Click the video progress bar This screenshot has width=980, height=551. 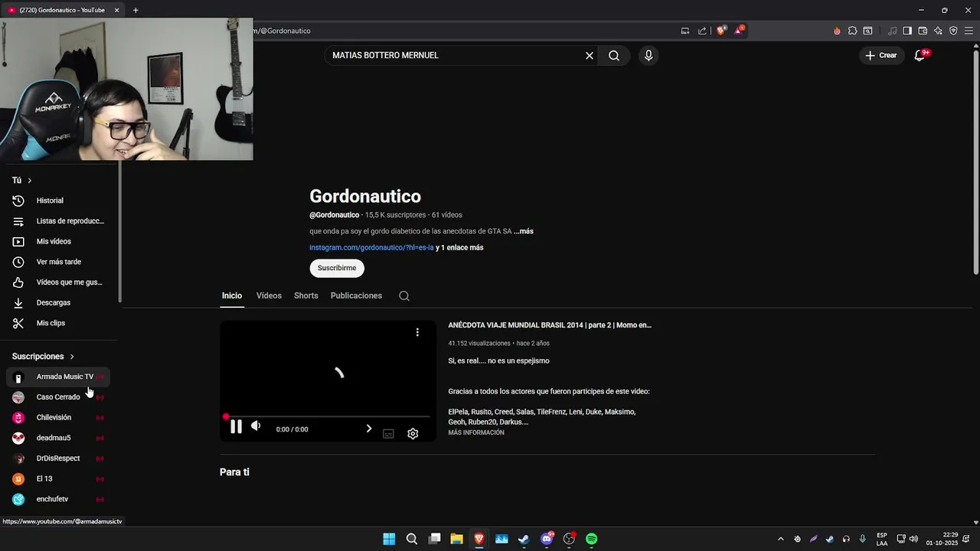(x=328, y=417)
